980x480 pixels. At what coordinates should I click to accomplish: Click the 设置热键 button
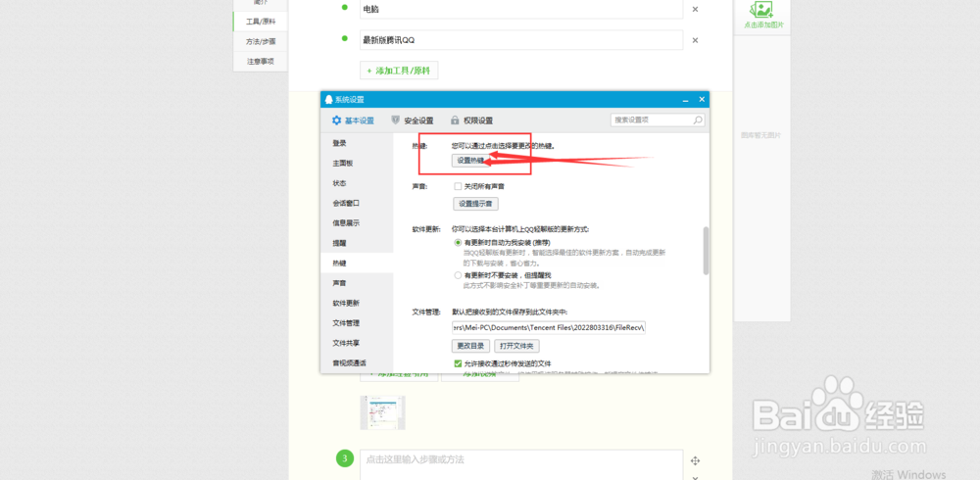470,160
